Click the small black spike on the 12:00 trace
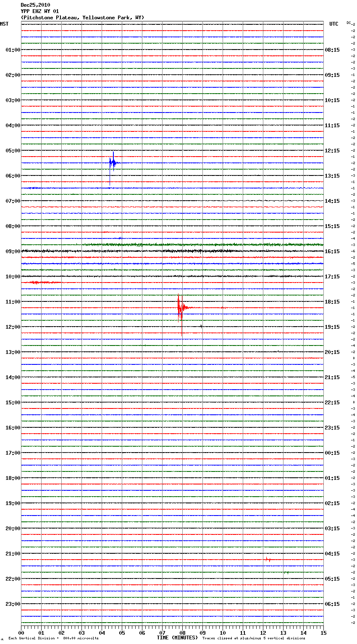Viewport: 357px width, 644px height. pyautogui.click(x=201, y=326)
